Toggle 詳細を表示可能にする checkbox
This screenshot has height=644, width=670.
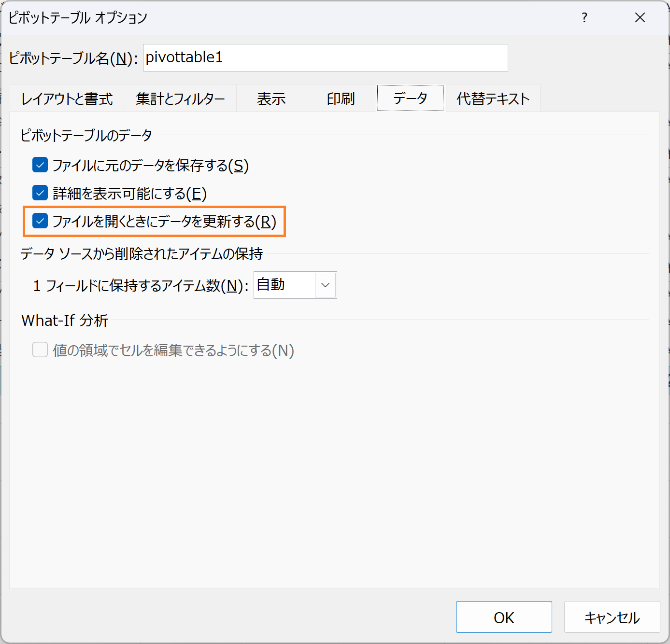[40, 193]
